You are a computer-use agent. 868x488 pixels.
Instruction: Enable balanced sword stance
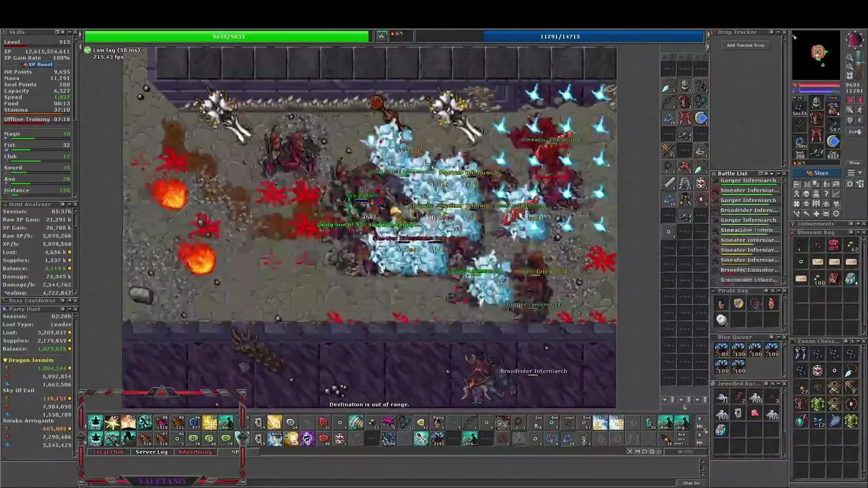coord(850,110)
